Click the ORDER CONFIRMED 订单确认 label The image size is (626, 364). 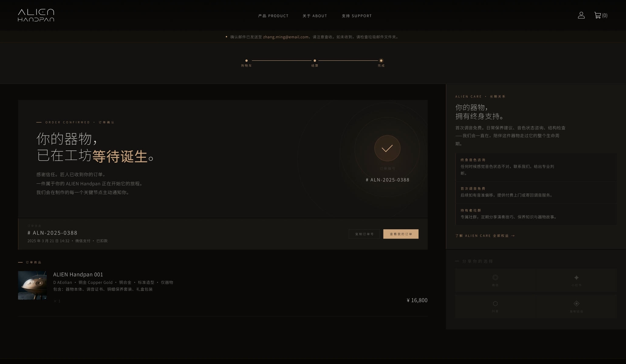80,123
